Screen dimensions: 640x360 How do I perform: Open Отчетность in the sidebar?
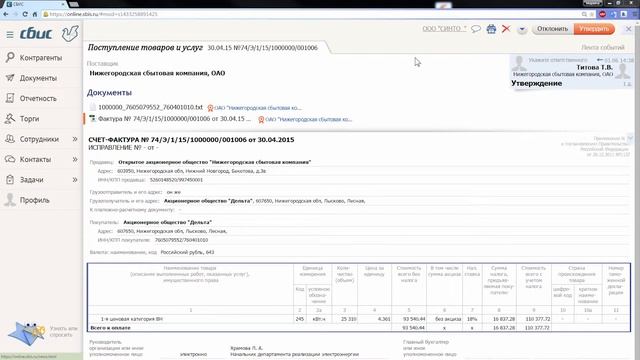click(x=38, y=98)
